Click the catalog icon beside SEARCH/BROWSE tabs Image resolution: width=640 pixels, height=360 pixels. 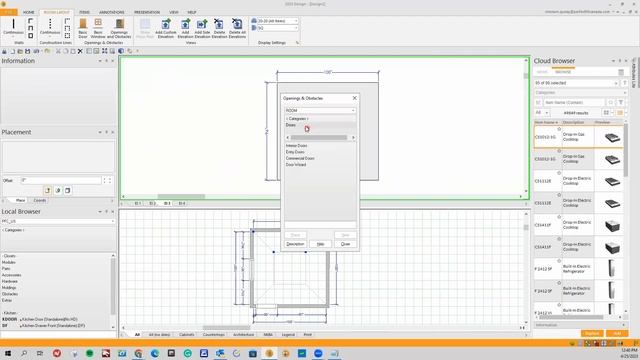coord(621,72)
